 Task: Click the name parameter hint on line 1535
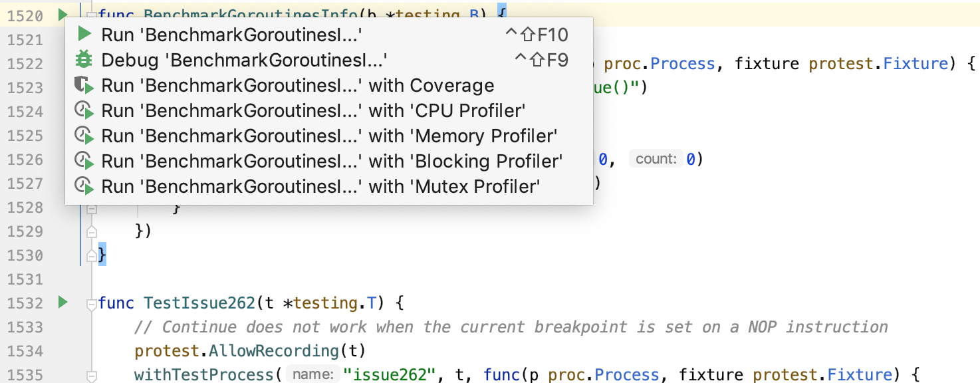[x=312, y=374]
